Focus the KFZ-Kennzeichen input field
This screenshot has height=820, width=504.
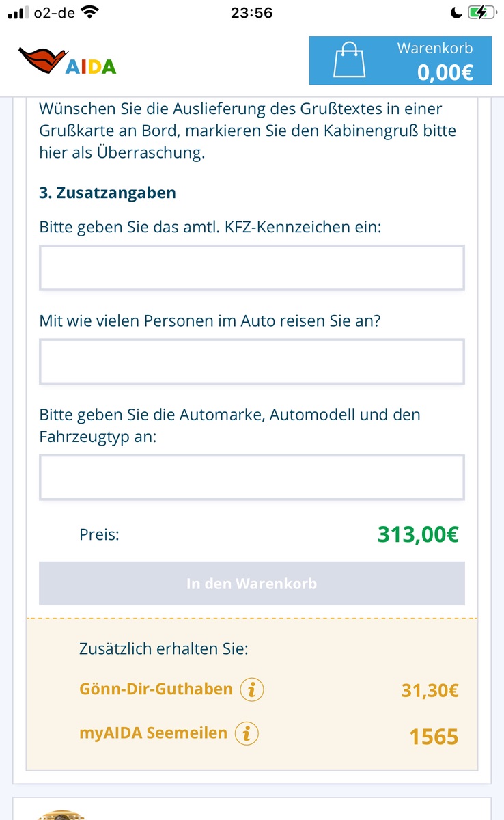[251, 268]
